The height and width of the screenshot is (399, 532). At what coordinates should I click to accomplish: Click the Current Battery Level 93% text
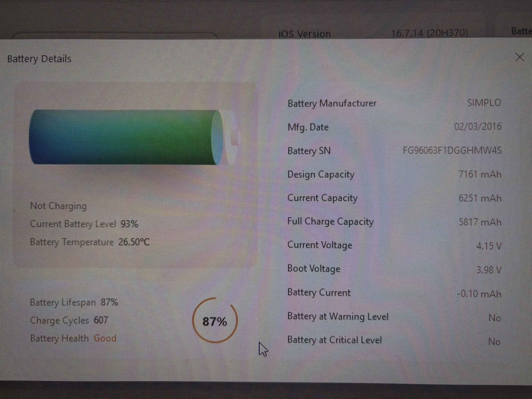click(84, 224)
